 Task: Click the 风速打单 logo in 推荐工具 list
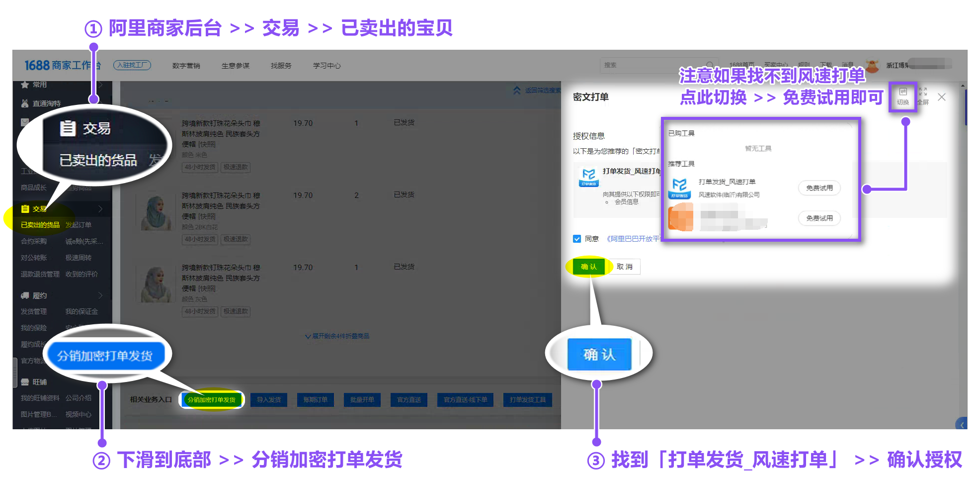[679, 188]
